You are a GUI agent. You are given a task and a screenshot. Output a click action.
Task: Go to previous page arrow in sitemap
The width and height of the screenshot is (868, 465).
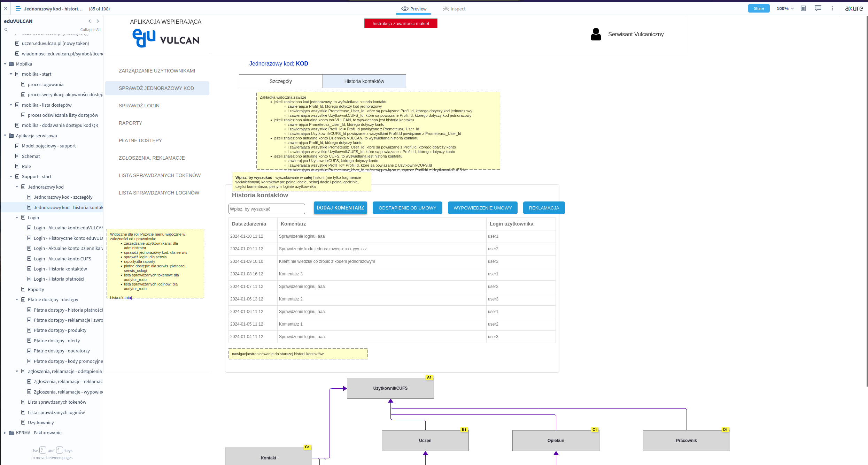click(90, 21)
